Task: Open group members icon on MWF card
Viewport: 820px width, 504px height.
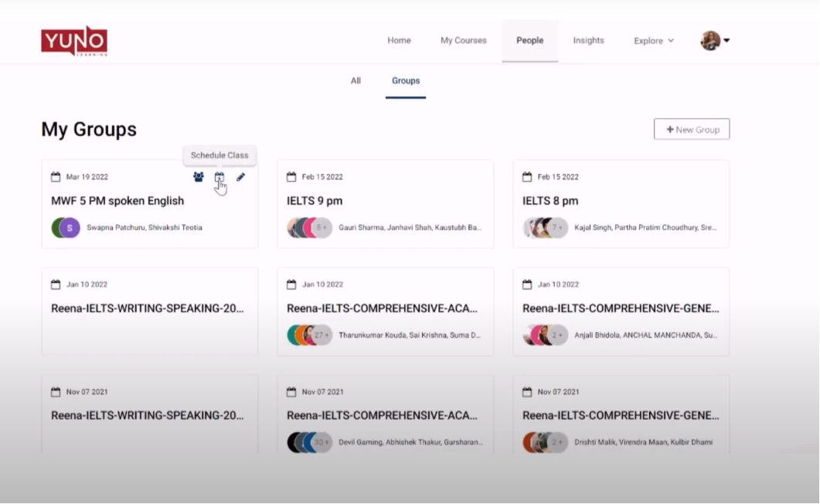Action: pos(199,177)
